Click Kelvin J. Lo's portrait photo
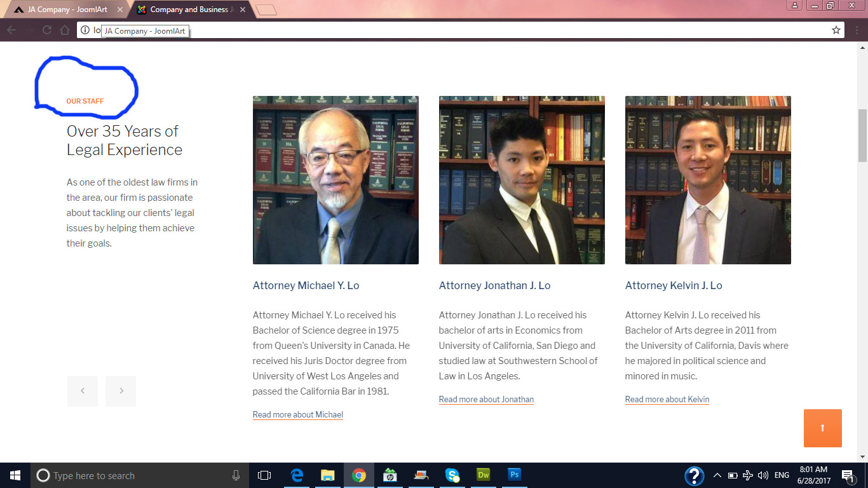Image resolution: width=868 pixels, height=488 pixels. point(708,180)
